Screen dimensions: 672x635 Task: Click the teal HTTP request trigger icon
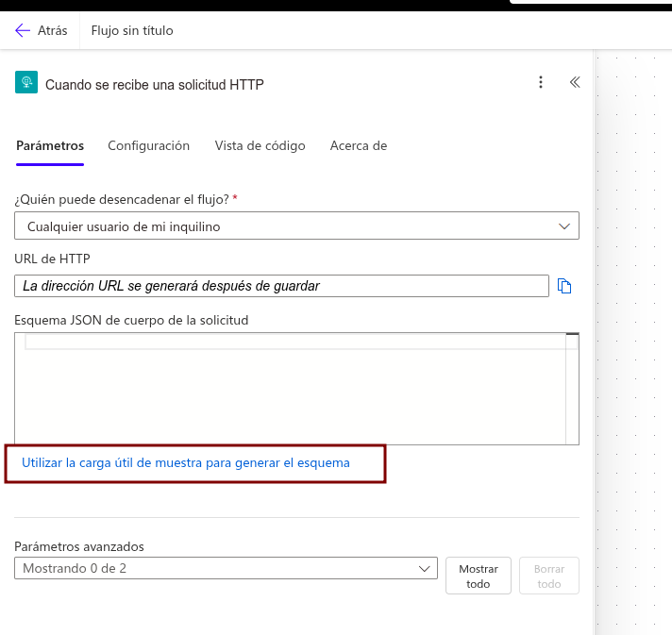25,83
